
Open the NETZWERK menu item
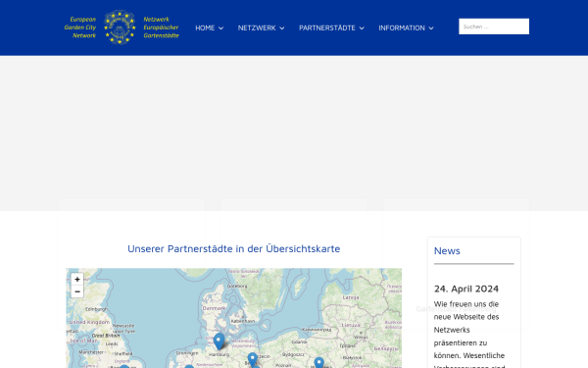pyautogui.click(x=257, y=27)
